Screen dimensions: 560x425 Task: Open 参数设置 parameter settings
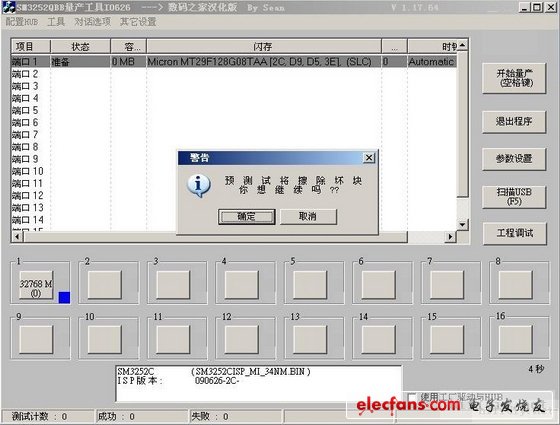pyautogui.click(x=514, y=159)
